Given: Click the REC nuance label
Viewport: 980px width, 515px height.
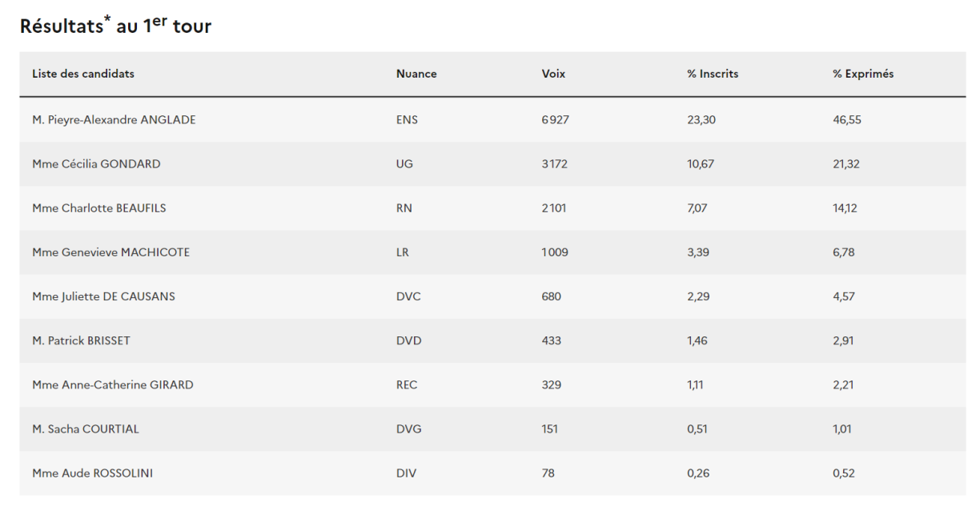Looking at the screenshot, I should coord(407,384).
